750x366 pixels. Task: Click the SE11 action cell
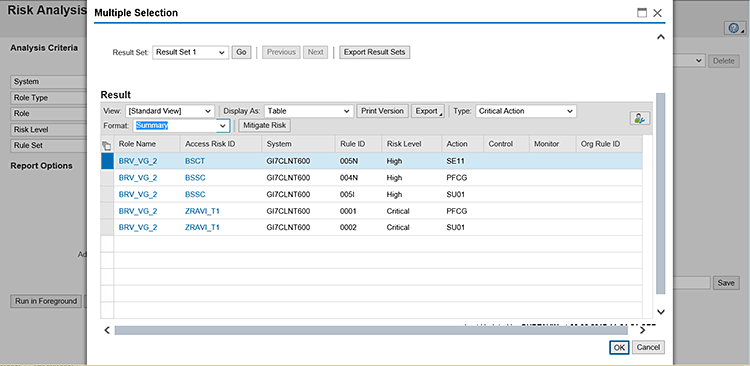[x=463, y=161]
